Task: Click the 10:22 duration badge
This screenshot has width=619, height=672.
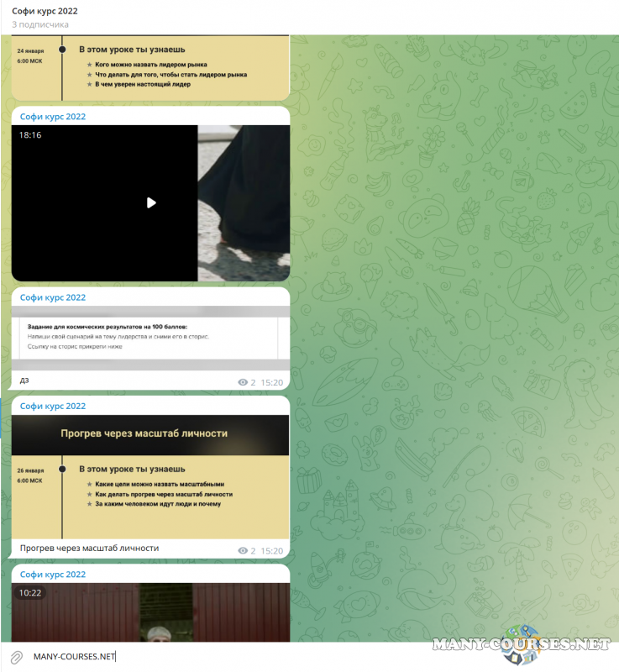Action: 30,592
